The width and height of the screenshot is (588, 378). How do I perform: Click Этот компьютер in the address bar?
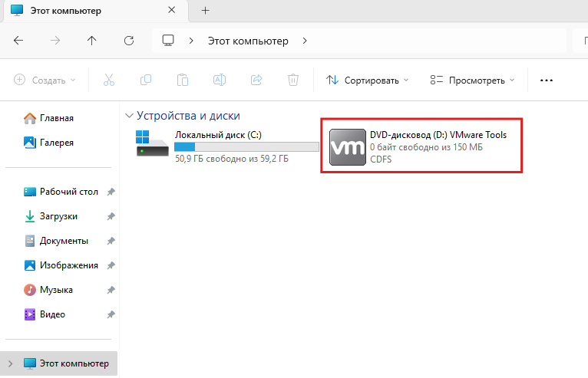point(248,41)
